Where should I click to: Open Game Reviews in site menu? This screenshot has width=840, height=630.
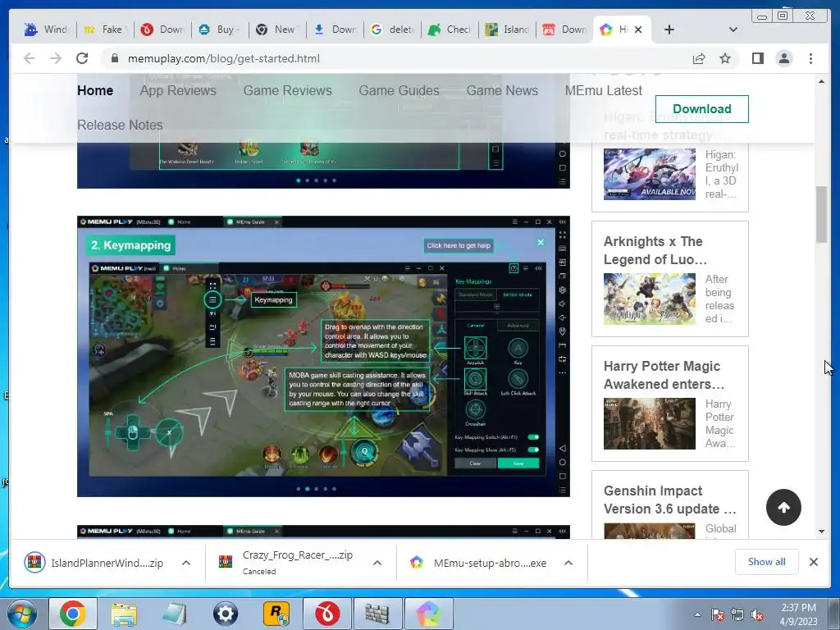[288, 90]
